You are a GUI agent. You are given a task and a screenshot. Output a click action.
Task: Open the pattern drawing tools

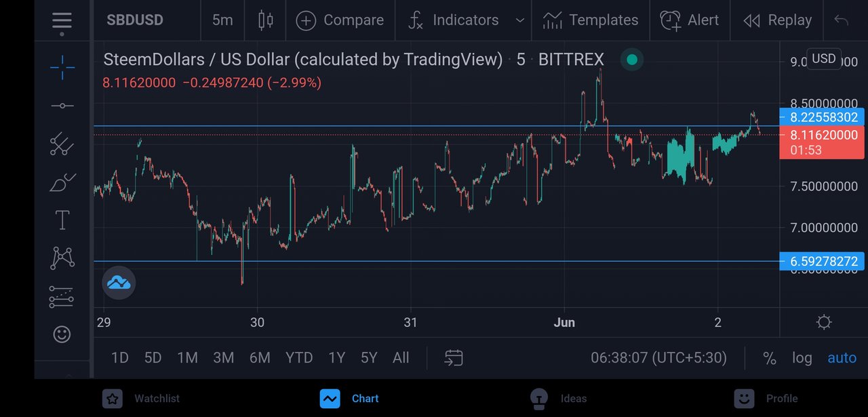[x=62, y=258]
